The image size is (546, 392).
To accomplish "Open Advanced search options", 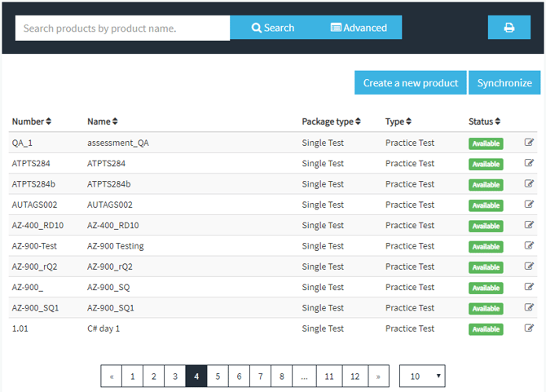I will [359, 28].
